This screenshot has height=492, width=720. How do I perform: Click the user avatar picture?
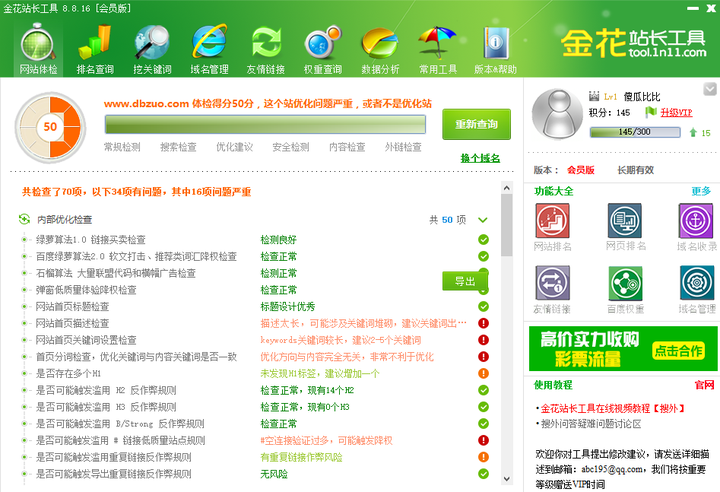[557, 114]
